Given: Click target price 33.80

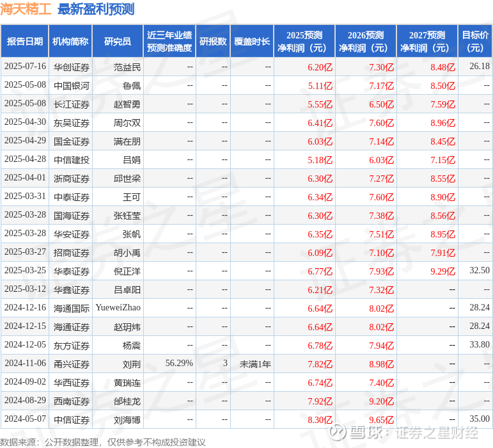Looking at the screenshot, I should [x=480, y=345].
